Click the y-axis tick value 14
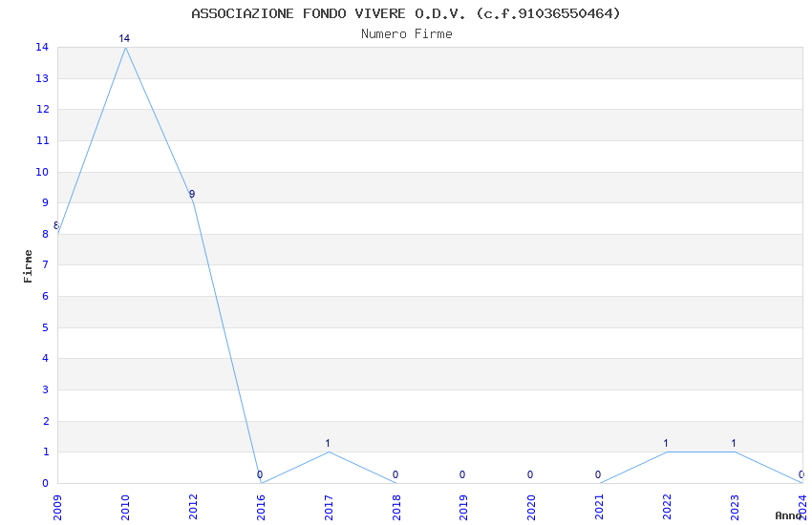This screenshot has width=812, height=525. [42, 47]
